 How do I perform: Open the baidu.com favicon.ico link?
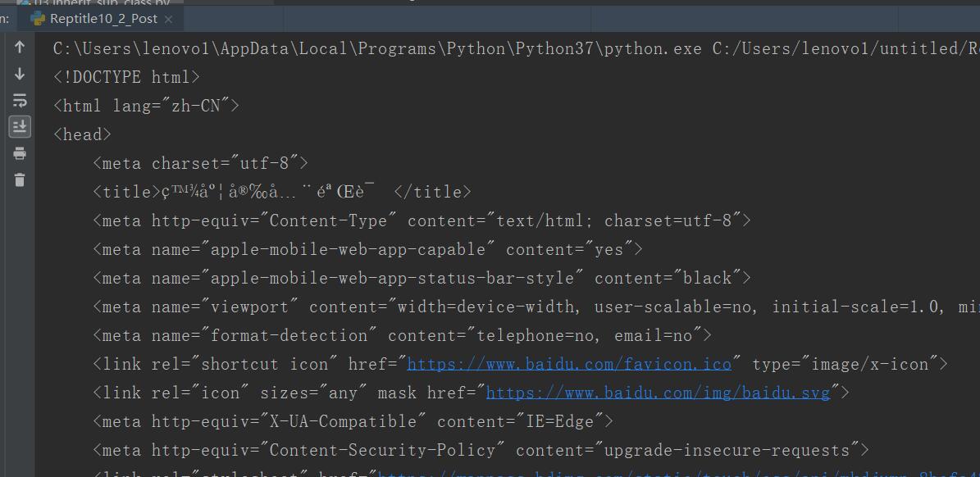pyautogui.click(x=569, y=364)
